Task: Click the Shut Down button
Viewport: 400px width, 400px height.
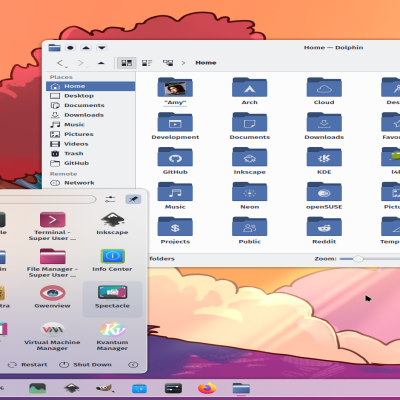Action: [x=85, y=365]
